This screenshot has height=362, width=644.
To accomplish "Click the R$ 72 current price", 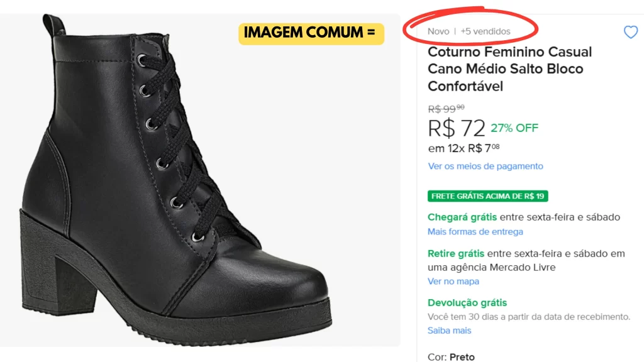I will pos(457,128).
